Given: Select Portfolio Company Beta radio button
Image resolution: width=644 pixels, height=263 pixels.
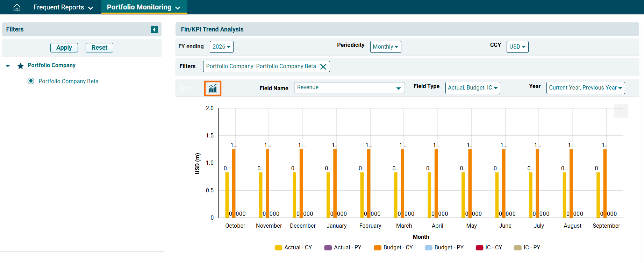Looking at the screenshot, I should point(31,81).
